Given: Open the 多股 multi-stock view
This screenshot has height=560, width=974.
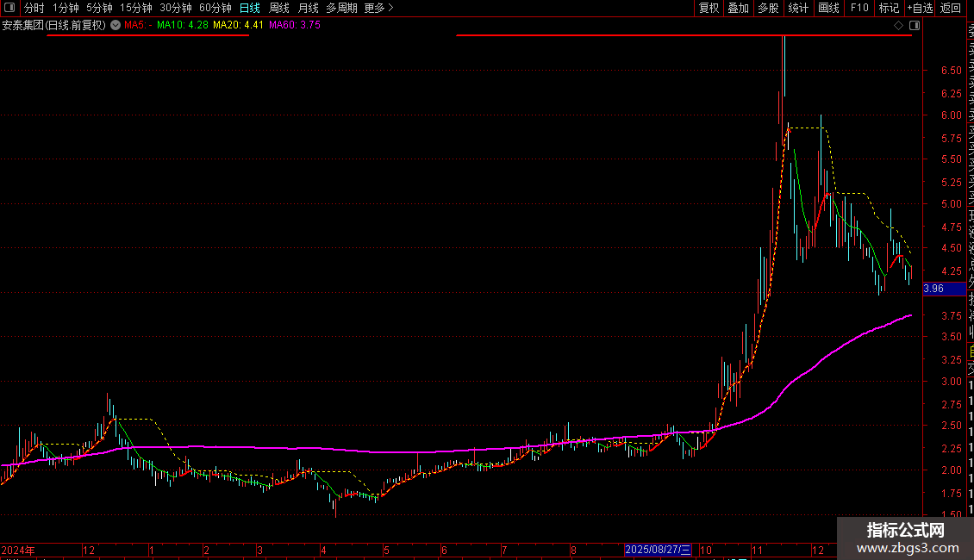Looking at the screenshot, I should coord(768,8).
